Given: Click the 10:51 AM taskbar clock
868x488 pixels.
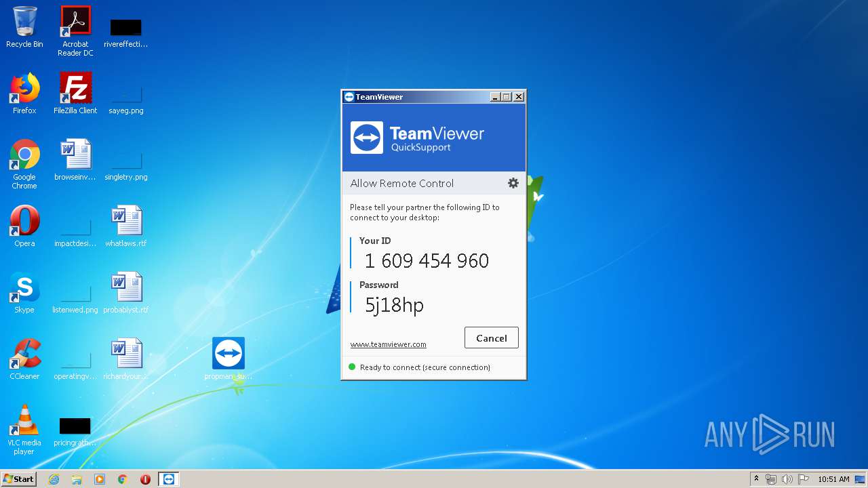Looking at the screenshot, I should point(833,479).
